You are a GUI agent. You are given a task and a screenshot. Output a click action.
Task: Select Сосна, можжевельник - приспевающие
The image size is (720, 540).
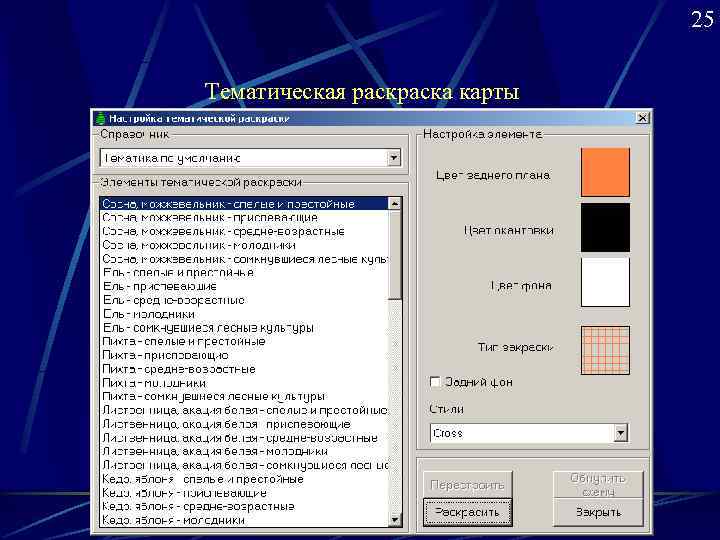(244, 218)
